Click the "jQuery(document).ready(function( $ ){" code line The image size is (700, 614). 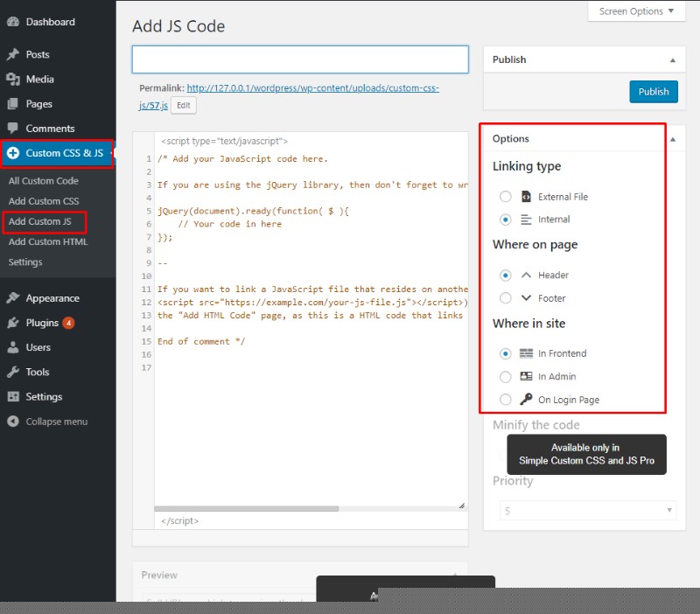pos(253,211)
